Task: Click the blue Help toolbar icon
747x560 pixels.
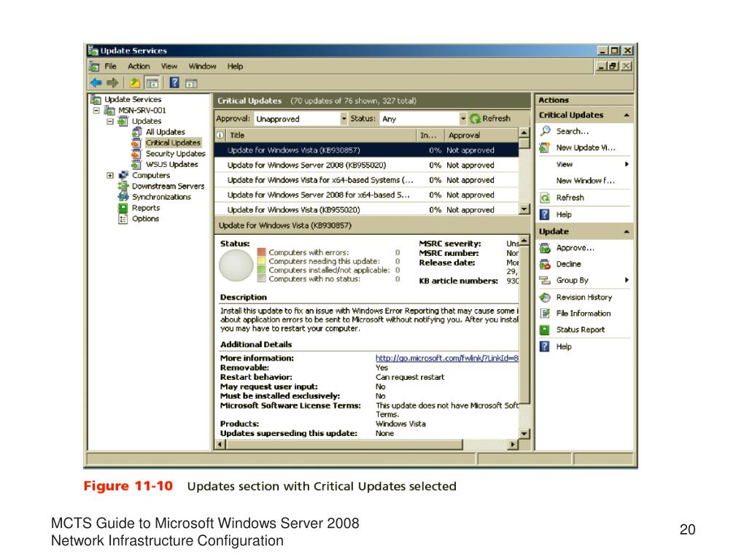Action: pyautogui.click(x=174, y=83)
